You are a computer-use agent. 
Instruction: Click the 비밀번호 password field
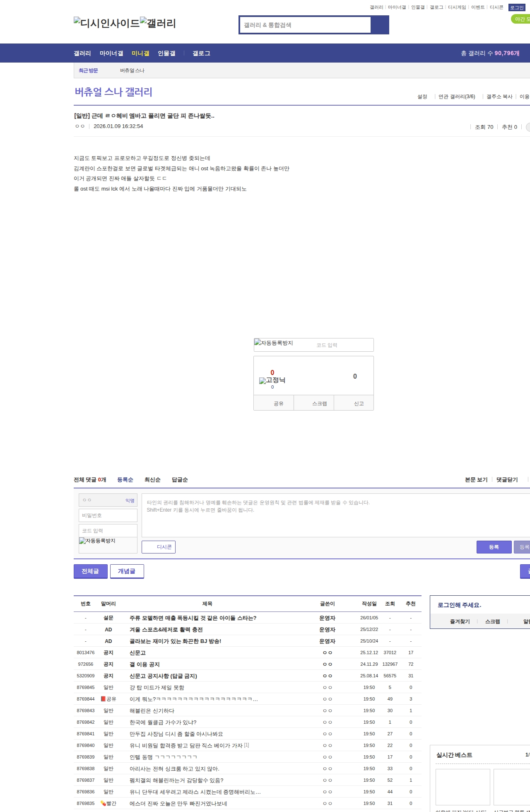pyautogui.click(x=108, y=515)
